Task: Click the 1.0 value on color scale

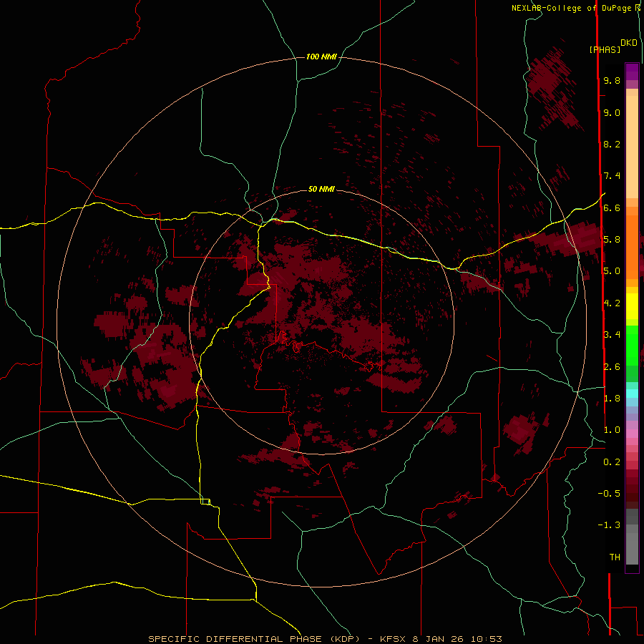Action: [612, 430]
